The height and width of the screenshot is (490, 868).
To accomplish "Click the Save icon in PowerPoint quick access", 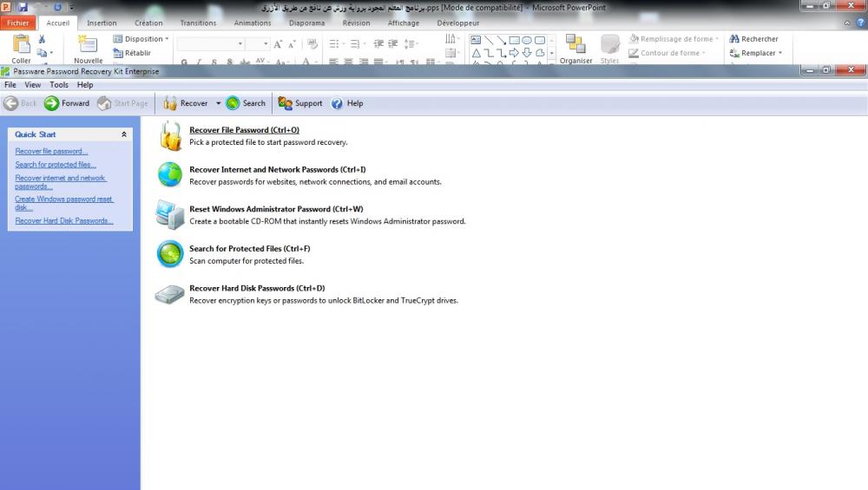I will coord(23,7).
